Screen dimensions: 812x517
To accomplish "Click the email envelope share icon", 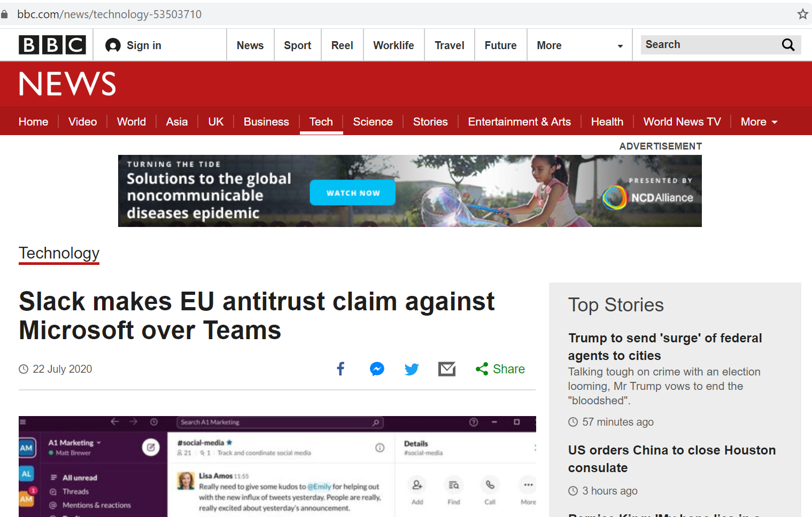I will (447, 369).
